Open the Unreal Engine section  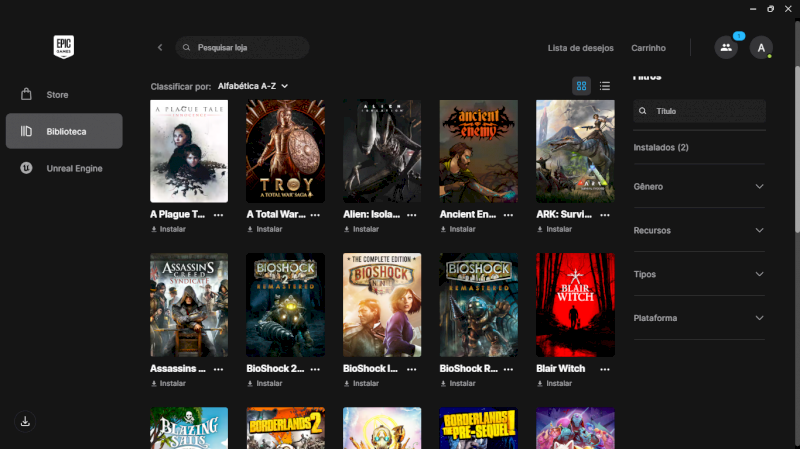(x=64, y=168)
